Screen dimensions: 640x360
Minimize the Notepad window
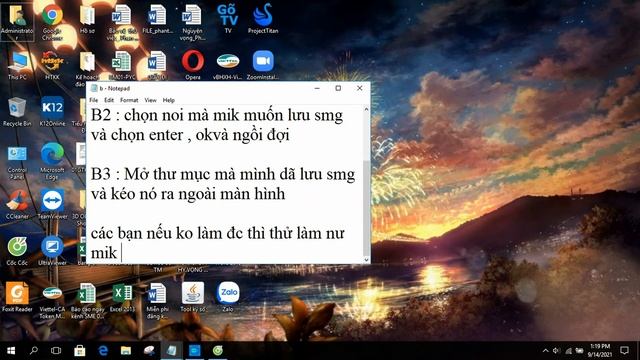tap(317, 88)
